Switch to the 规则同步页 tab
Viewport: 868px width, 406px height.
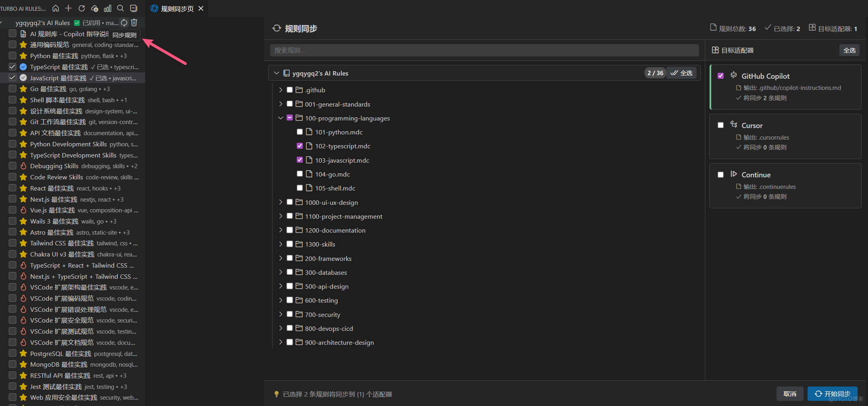[177, 9]
